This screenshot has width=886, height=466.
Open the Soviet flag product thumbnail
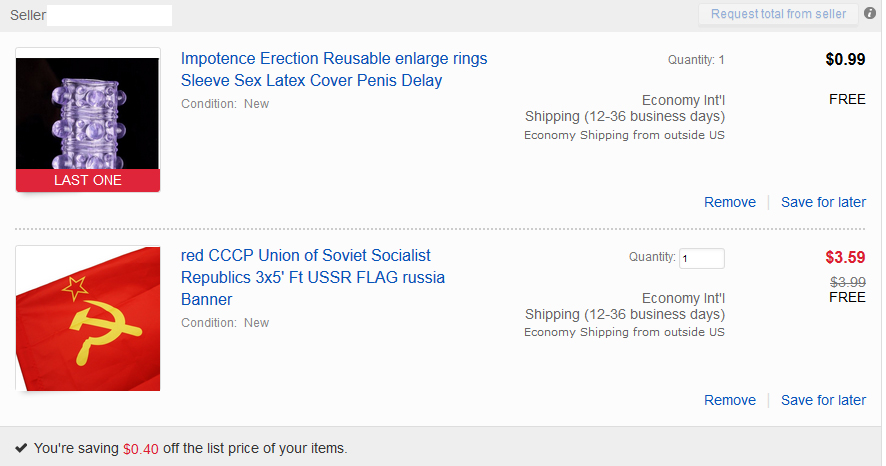[x=88, y=319]
